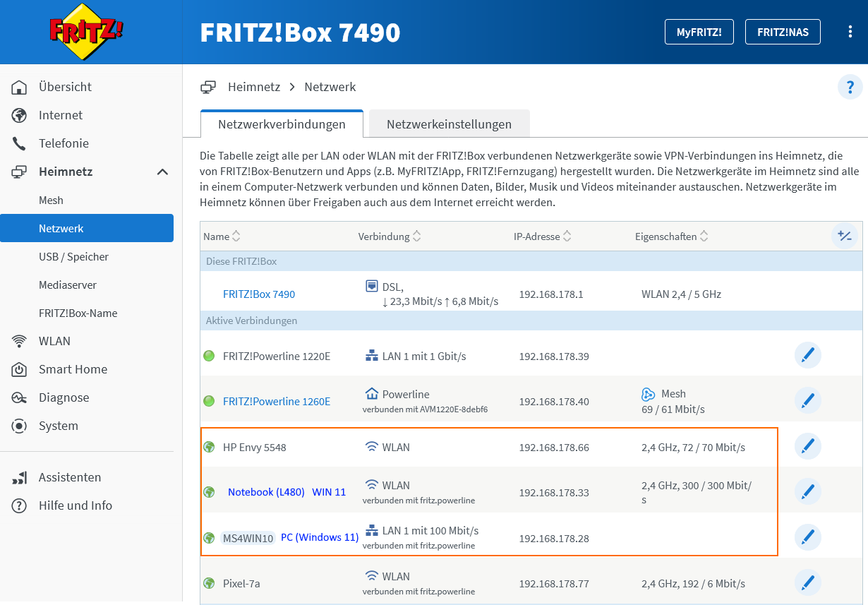
Task: Click the Diagnose pulse icon in sidebar
Action: tap(19, 397)
